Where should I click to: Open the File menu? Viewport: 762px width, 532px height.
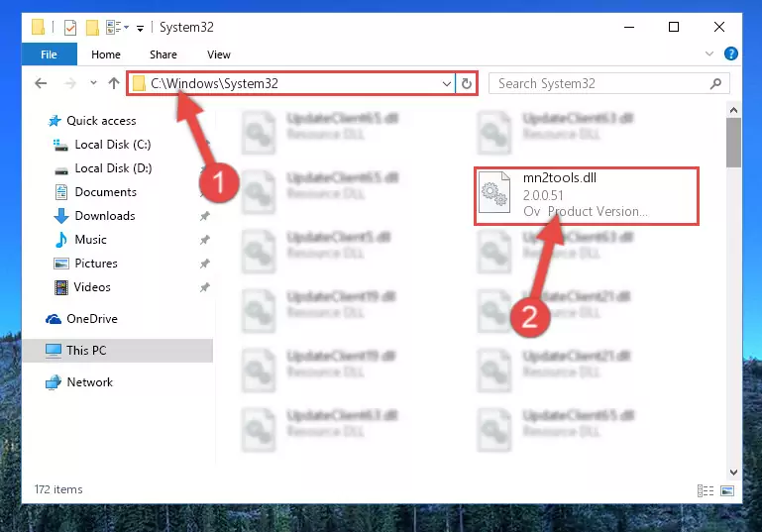pyautogui.click(x=50, y=54)
